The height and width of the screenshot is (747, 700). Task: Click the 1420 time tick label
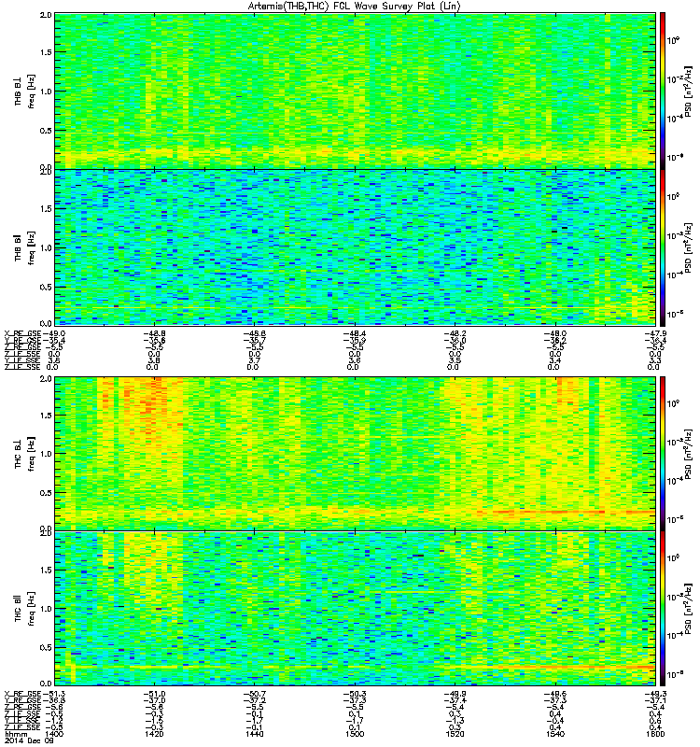click(154, 734)
